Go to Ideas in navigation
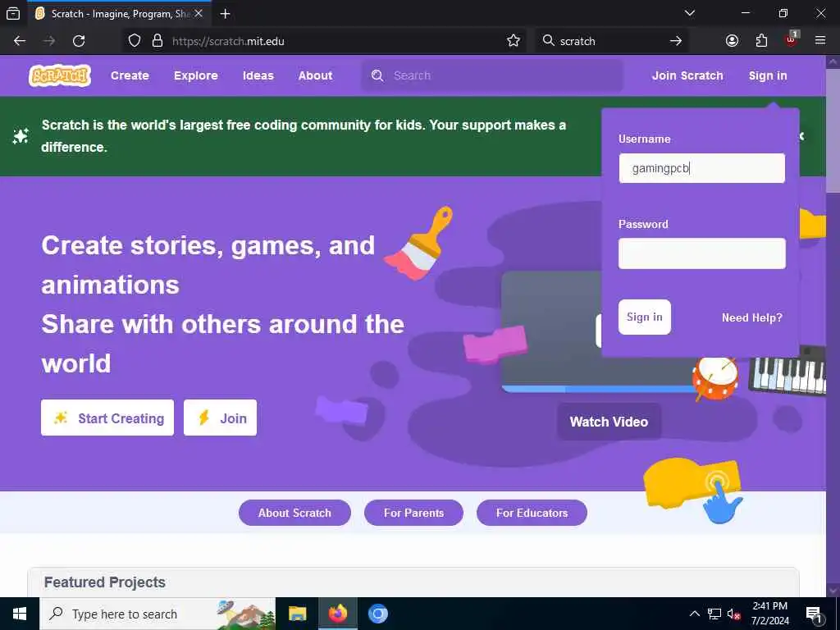This screenshot has width=840, height=630. coord(258,75)
